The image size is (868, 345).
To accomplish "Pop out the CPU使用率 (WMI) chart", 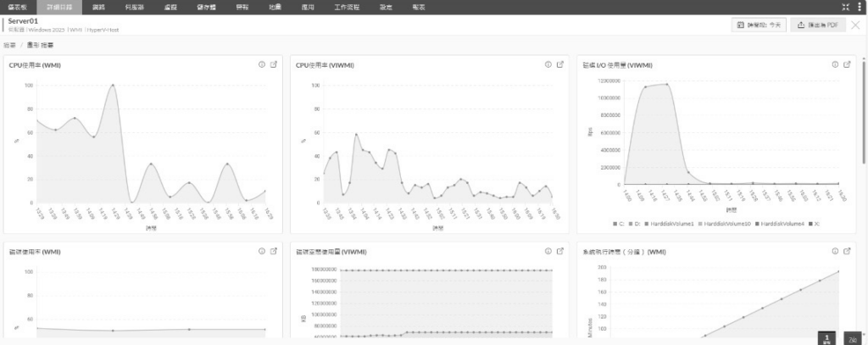I will (274, 64).
